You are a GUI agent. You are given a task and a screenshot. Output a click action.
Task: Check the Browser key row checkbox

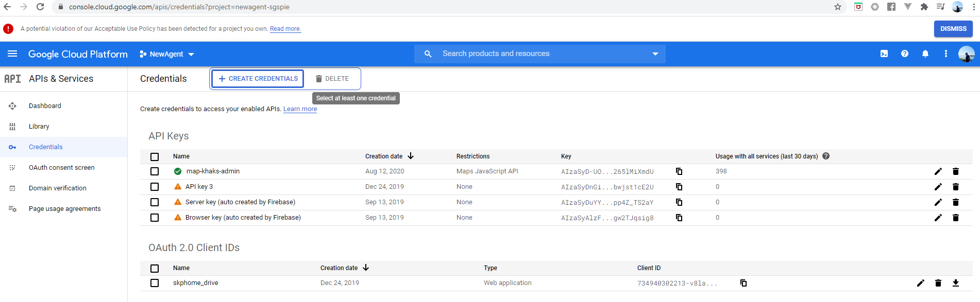click(x=155, y=218)
